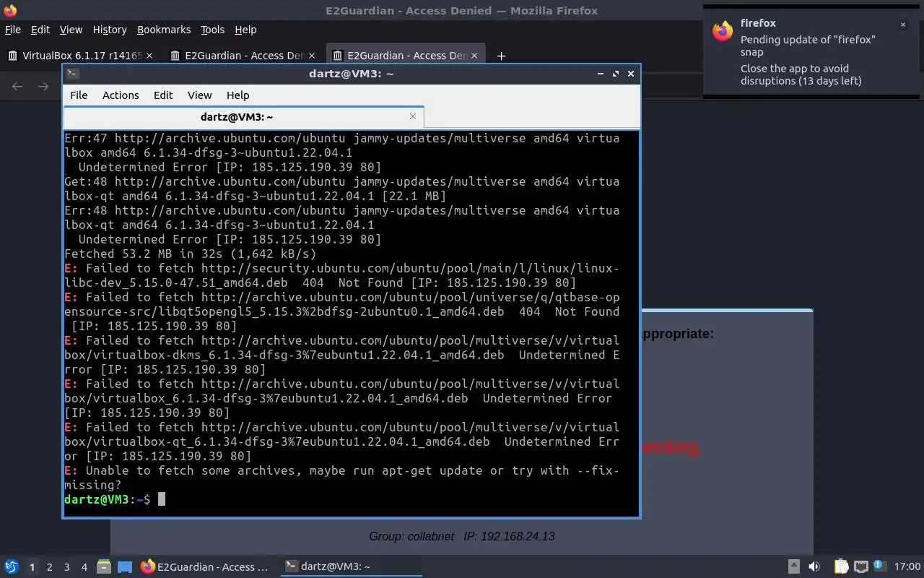Switch to workspace 1 in pager

[x=32, y=567]
